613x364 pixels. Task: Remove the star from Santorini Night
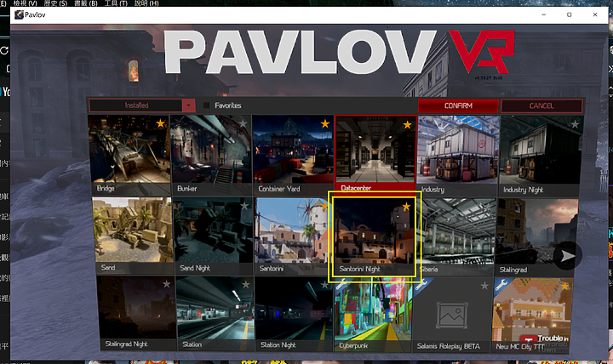(406, 206)
